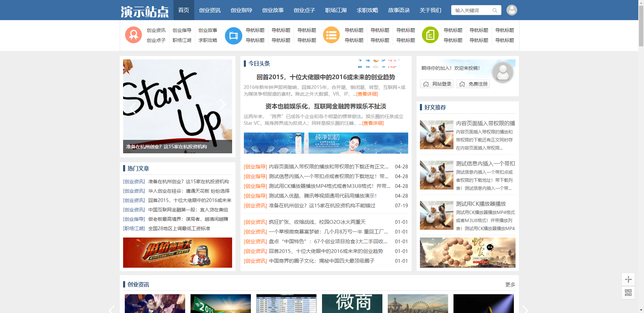Click carousel caption 准备在杭州创业
Screen dimensions: 644x313
point(166,147)
